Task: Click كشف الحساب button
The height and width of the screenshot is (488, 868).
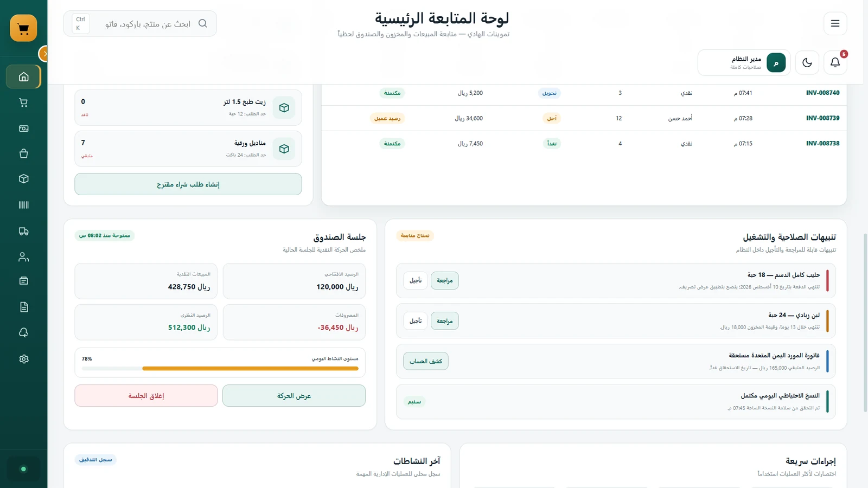Action: coord(426,361)
